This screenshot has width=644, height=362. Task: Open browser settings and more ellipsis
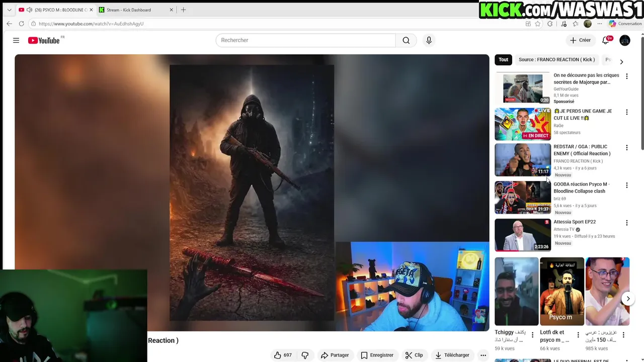[600, 24]
